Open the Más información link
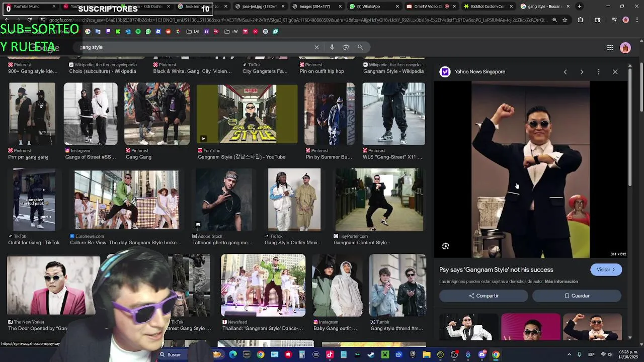644x362 pixels. [561, 282]
